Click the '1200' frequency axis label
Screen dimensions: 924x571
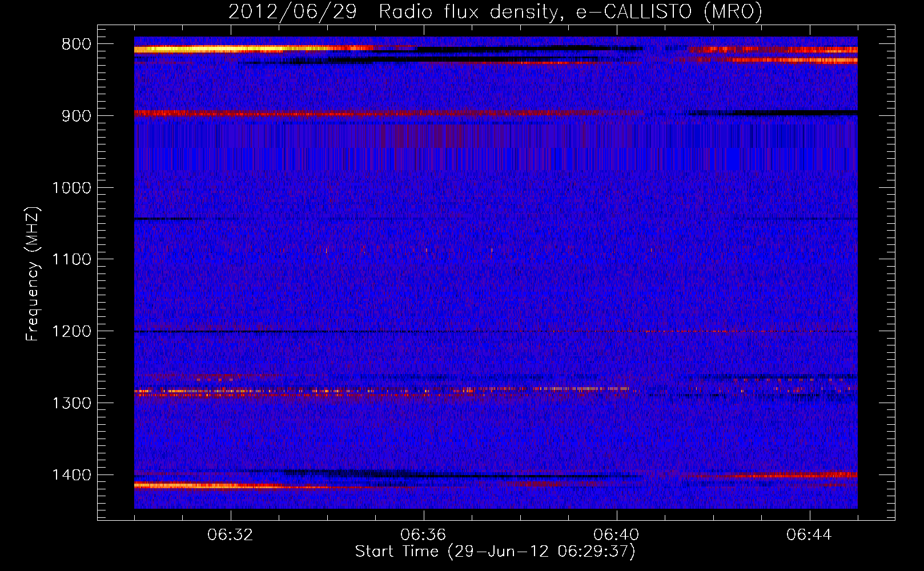[x=71, y=332]
